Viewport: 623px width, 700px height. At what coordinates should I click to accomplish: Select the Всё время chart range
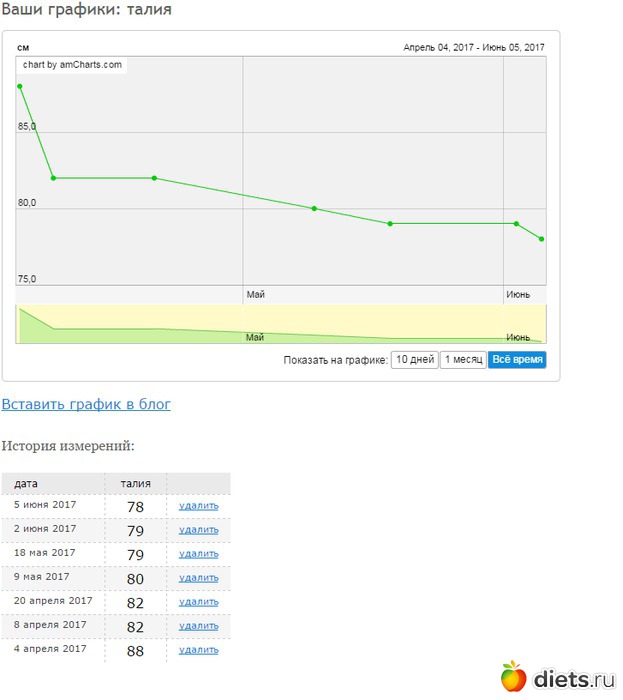coord(517,360)
